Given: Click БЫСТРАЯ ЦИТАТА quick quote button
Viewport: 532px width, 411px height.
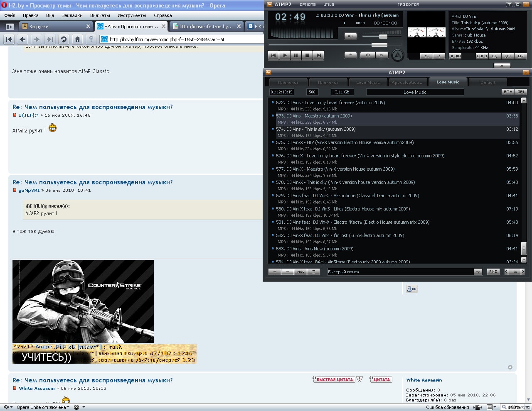Looking at the screenshot, I should click(334, 379).
